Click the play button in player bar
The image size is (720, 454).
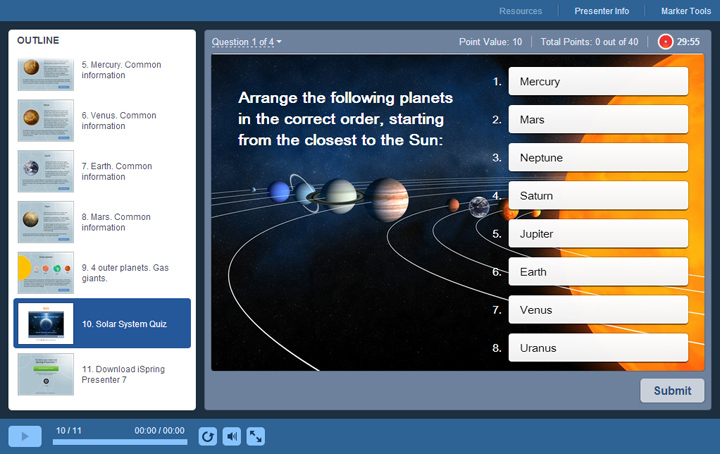pos(25,436)
